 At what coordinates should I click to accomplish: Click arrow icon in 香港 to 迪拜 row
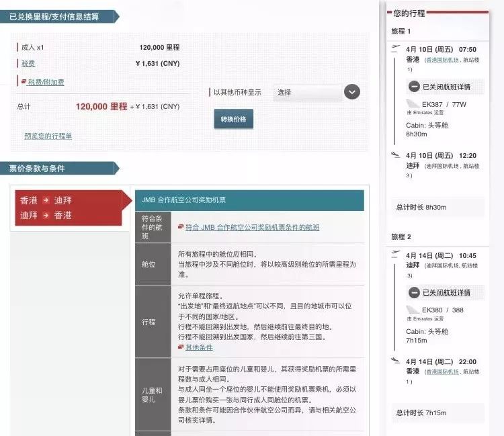[46, 200]
